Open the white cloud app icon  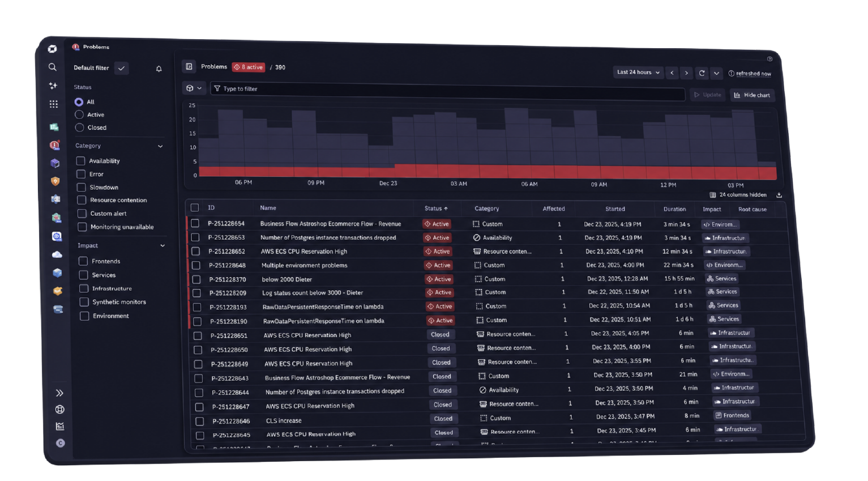pyautogui.click(x=57, y=254)
